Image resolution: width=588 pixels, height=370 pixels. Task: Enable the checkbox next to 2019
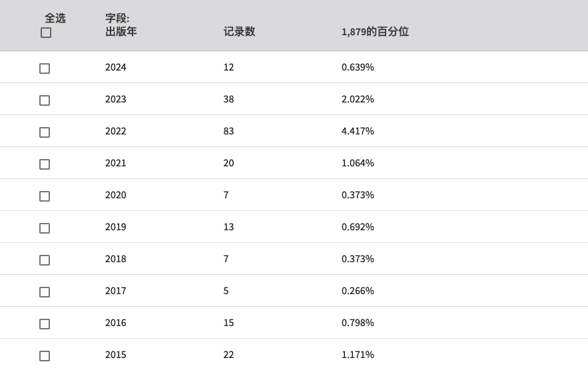pyautogui.click(x=45, y=228)
